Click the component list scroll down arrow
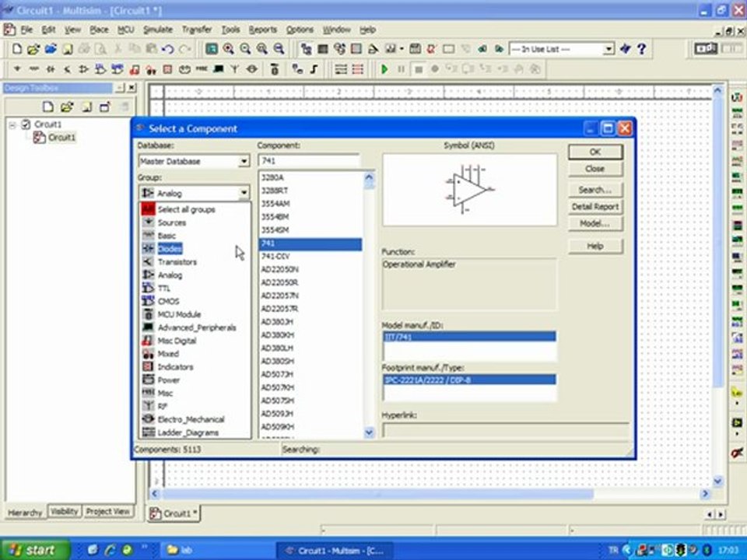Viewport: 747px width, 560px height. tap(369, 432)
